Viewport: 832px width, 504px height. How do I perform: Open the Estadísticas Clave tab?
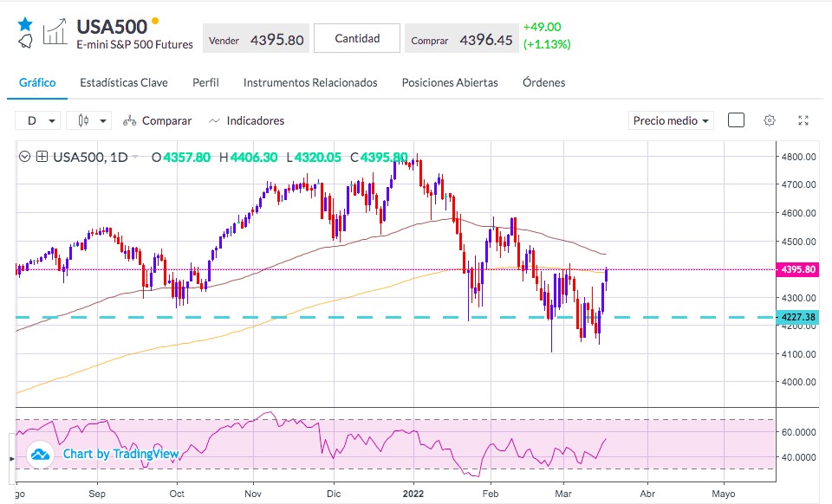coord(124,82)
